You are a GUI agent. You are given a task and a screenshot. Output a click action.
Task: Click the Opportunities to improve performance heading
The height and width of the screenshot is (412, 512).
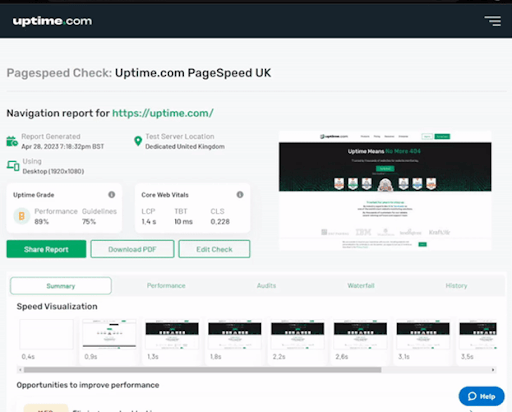tap(88, 385)
